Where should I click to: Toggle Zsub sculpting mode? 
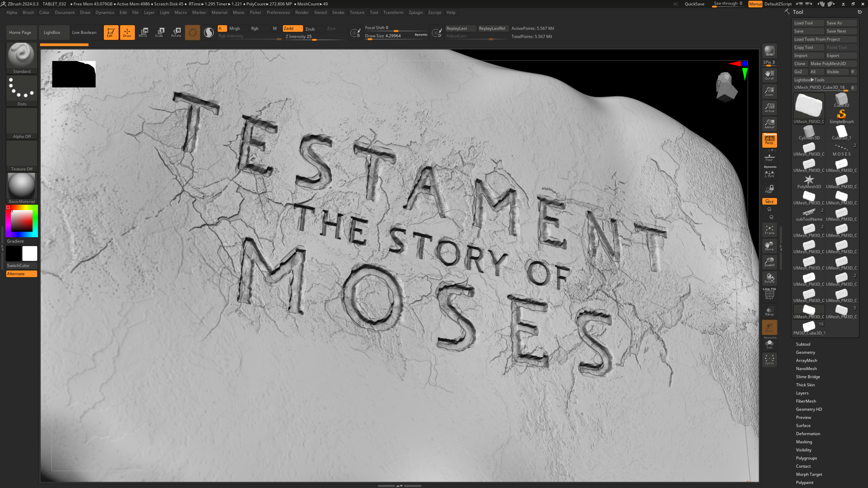pyautogui.click(x=310, y=29)
